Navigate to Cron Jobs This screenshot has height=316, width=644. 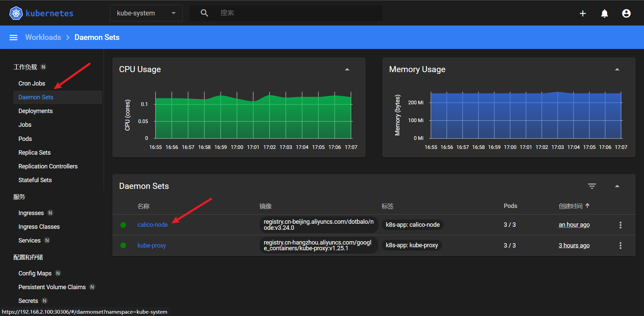(x=32, y=84)
